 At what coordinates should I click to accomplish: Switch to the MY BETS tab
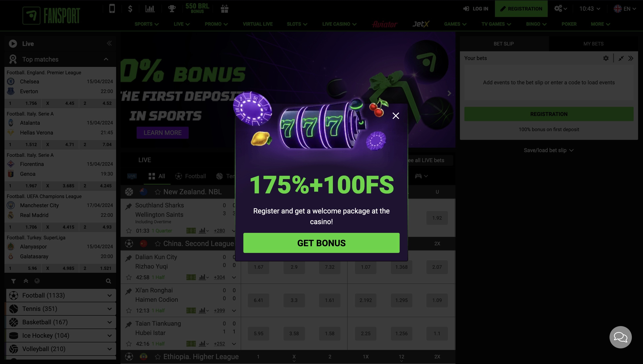593,44
